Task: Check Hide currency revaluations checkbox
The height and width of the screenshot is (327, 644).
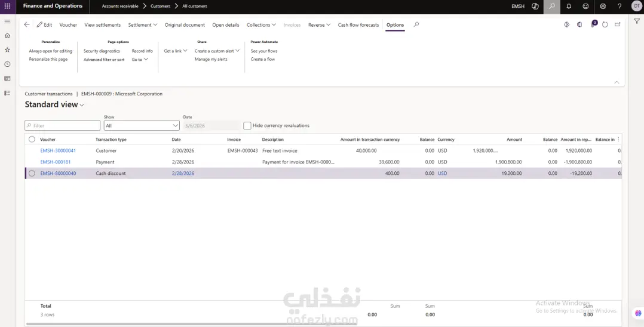Action: click(247, 125)
